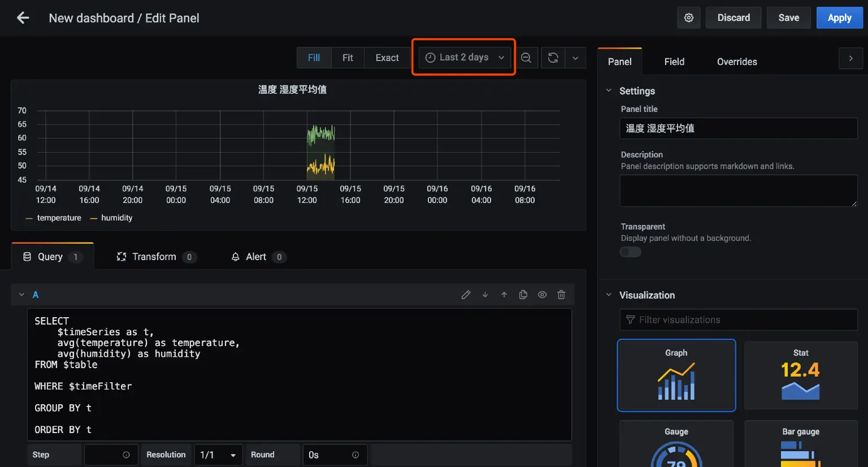Select the Fit display mode

pyautogui.click(x=348, y=58)
